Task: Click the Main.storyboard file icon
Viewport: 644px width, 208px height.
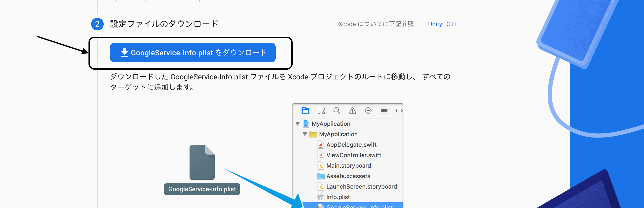Action: 320,166
